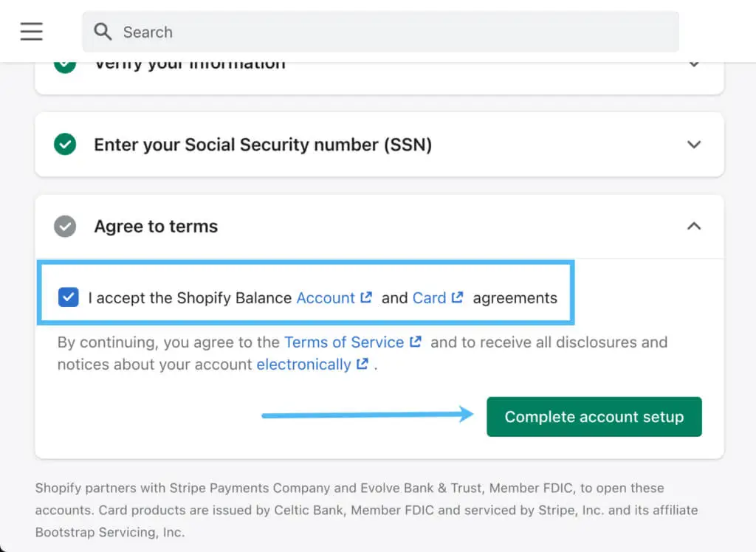The height and width of the screenshot is (552, 756).
Task: Uncheck the Shopify Balance agreements checkbox
Action: (x=69, y=297)
